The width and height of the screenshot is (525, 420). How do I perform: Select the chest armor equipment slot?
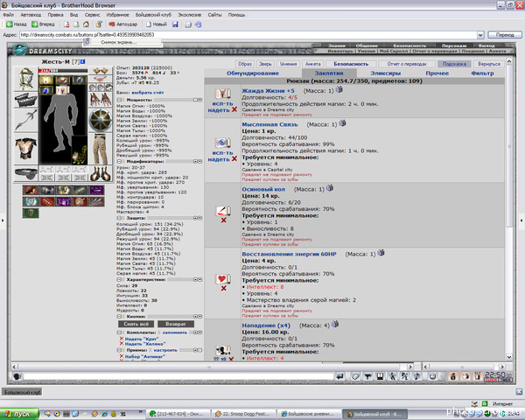(26, 149)
